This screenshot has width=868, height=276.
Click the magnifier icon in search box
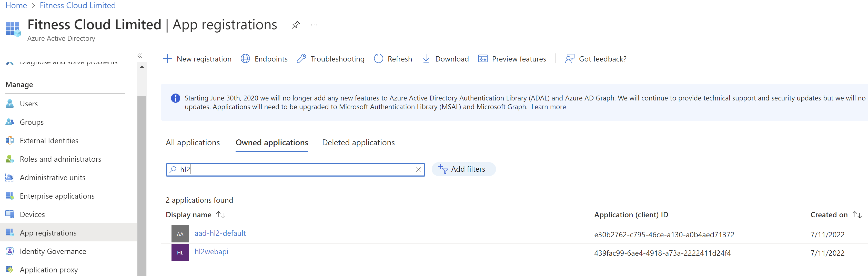point(173,169)
